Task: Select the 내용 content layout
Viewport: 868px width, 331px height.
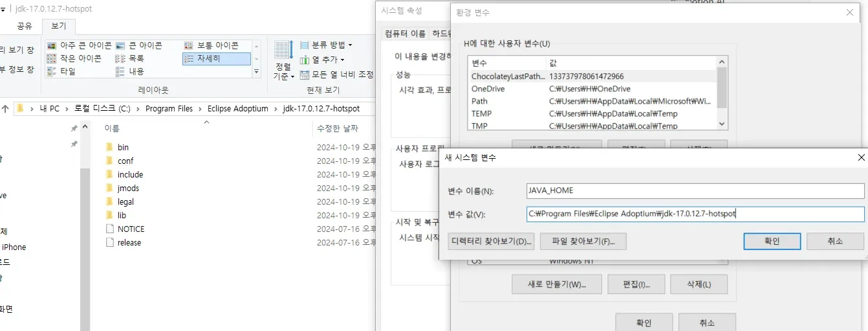Action: (129, 71)
